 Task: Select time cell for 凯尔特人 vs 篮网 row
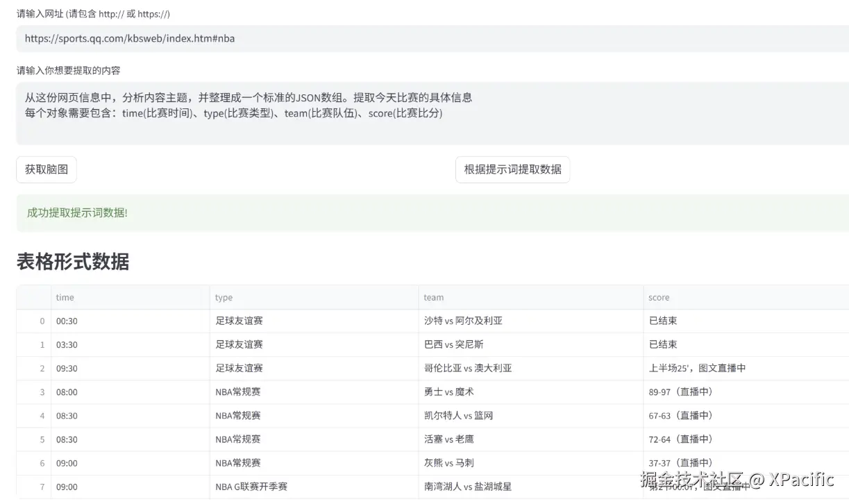131,415
